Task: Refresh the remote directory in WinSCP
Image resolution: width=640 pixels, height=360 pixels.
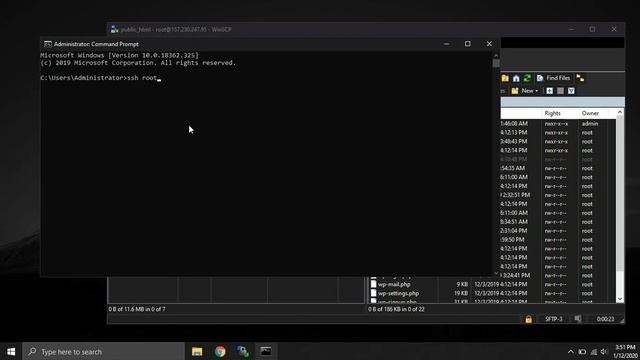Action: [527, 78]
